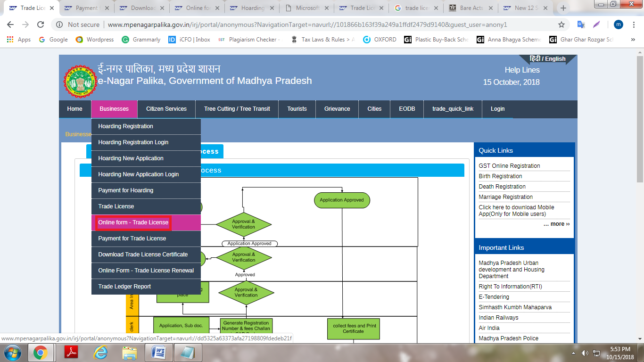Select the Wordpress bookmark icon
The width and height of the screenshot is (644, 362).
tap(80, 40)
